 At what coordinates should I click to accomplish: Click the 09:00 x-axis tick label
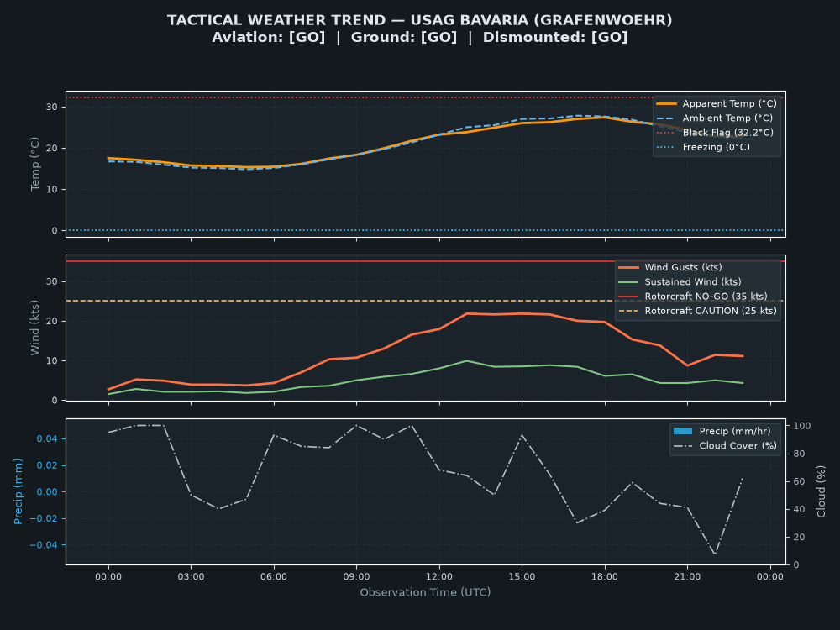(357, 577)
